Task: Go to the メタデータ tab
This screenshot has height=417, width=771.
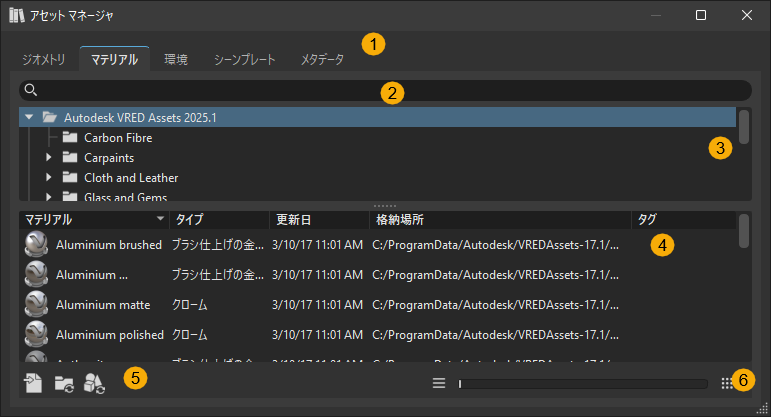Action: (322, 60)
